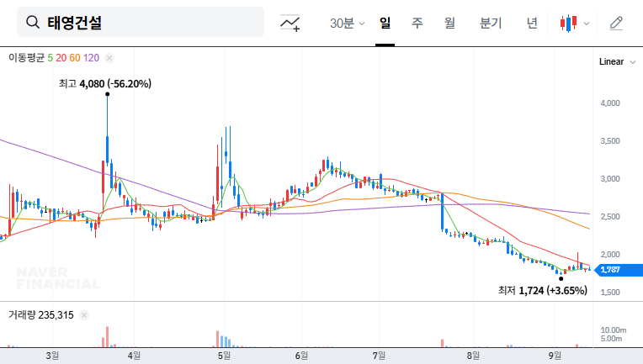Click the 3월 axis label
The height and width of the screenshot is (364, 643).
coord(52,356)
